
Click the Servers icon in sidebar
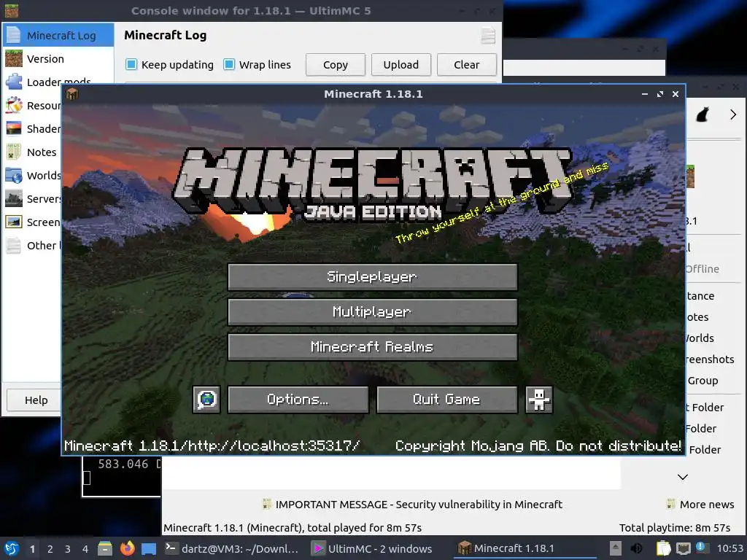[14, 198]
